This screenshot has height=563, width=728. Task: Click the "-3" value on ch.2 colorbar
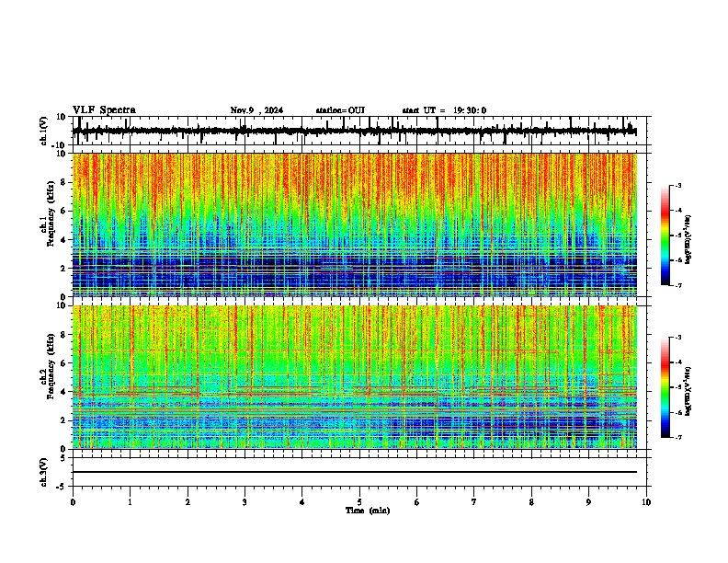point(677,338)
